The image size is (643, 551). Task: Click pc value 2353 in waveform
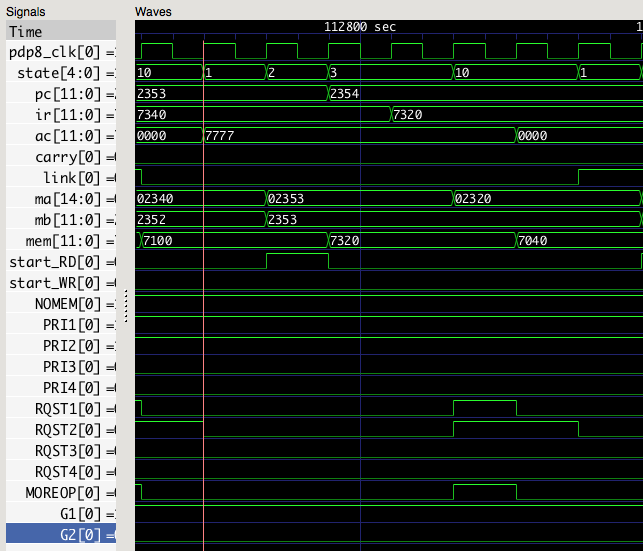[x=151, y=94]
